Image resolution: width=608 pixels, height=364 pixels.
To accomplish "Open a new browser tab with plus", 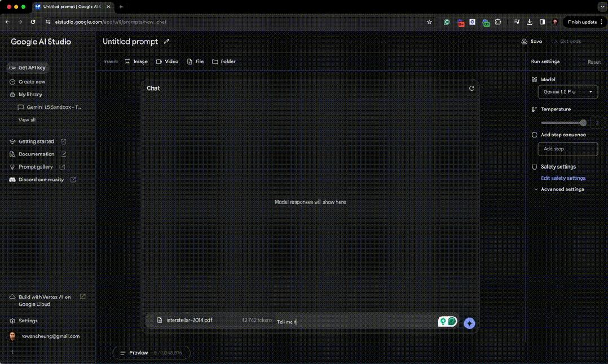I will (121, 7).
